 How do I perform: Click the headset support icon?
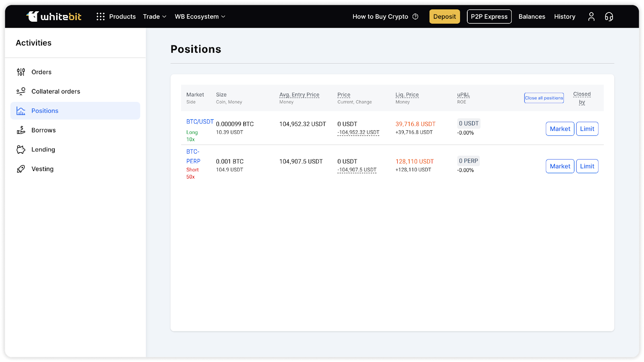click(609, 17)
